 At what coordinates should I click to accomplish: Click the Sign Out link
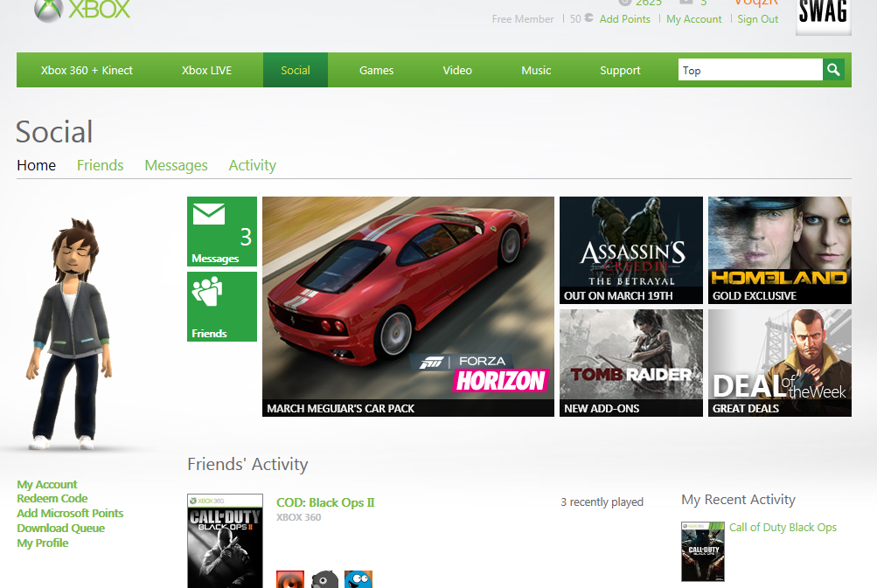click(x=758, y=19)
